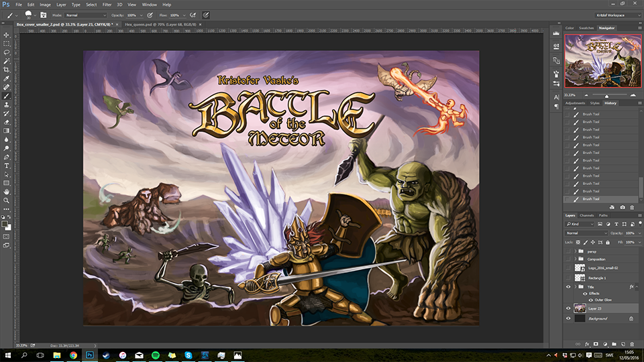Click Create new group folder icon
This screenshot has height=362, width=644.
click(614, 344)
